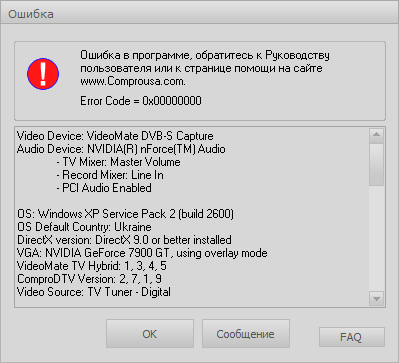
Task: Click the Сообщение button
Action: pos(246,334)
